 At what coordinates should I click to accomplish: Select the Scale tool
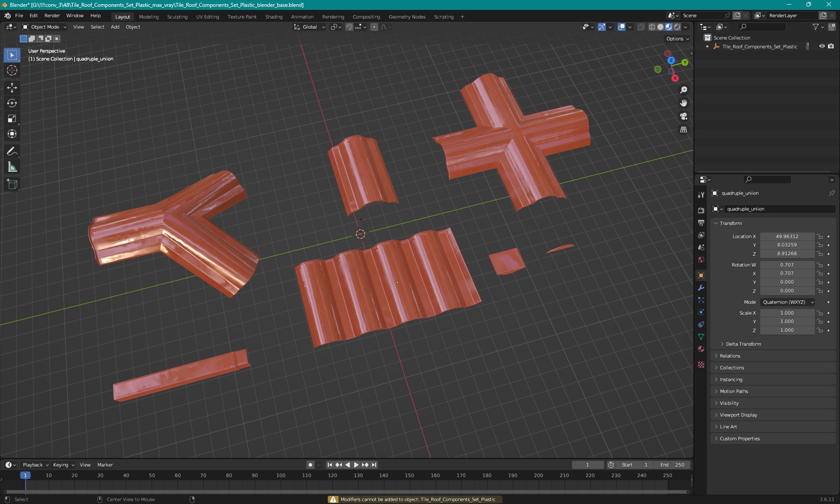click(12, 119)
